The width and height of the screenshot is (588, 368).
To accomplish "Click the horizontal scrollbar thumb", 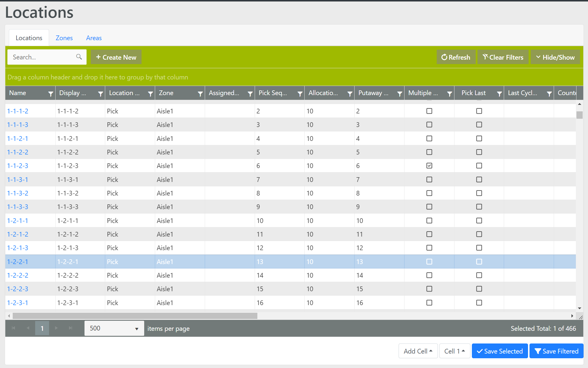I will [x=135, y=316].
